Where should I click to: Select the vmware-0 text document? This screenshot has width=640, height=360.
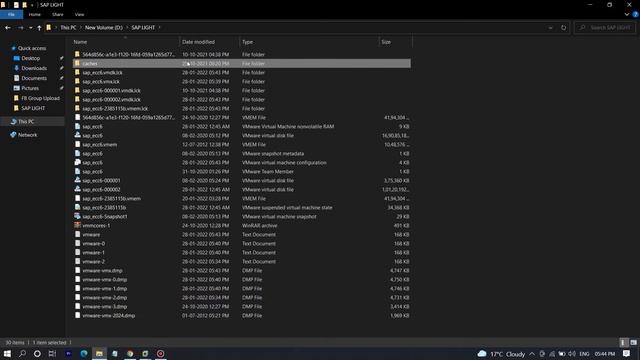[x=93, y=244]
